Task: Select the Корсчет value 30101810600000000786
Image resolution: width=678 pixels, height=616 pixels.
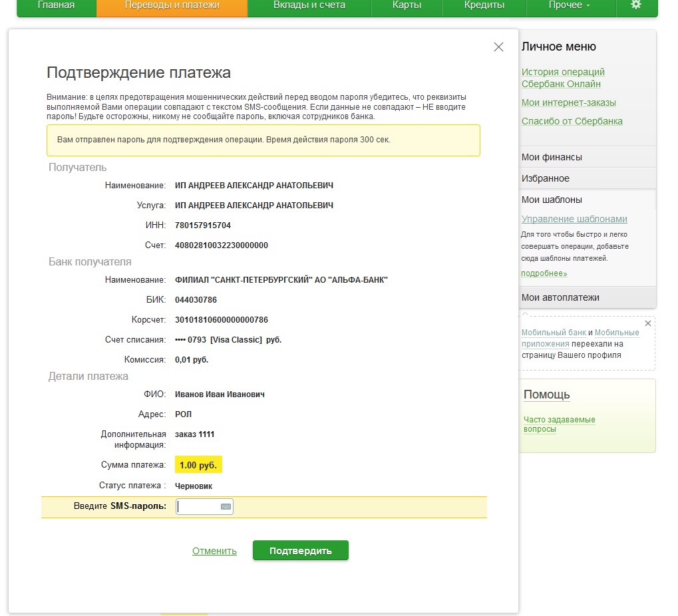Action: click(222, 320)
